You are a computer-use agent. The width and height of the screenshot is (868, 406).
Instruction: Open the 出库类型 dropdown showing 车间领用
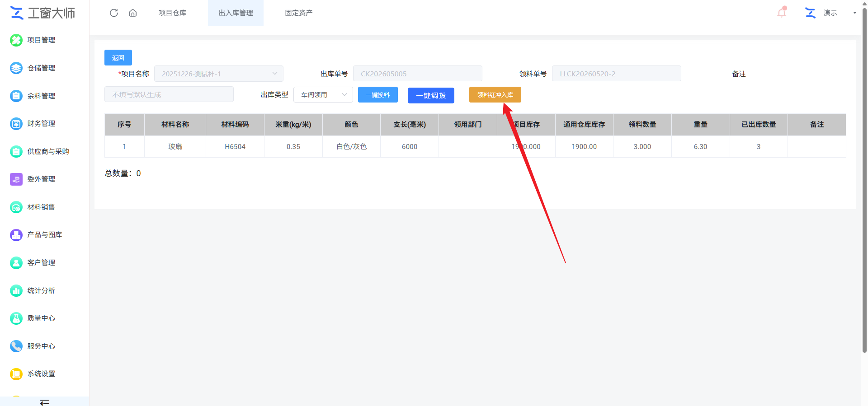coord(323,95)
